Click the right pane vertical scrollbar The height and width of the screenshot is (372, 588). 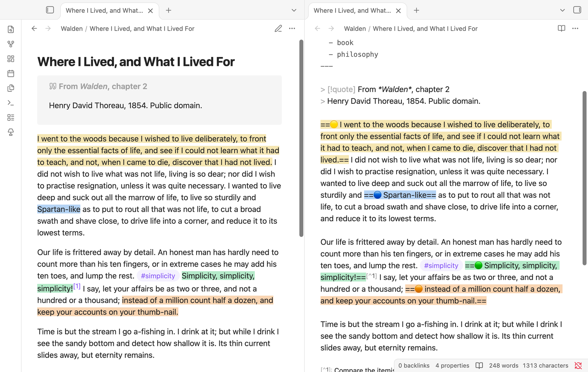point(584,178)
